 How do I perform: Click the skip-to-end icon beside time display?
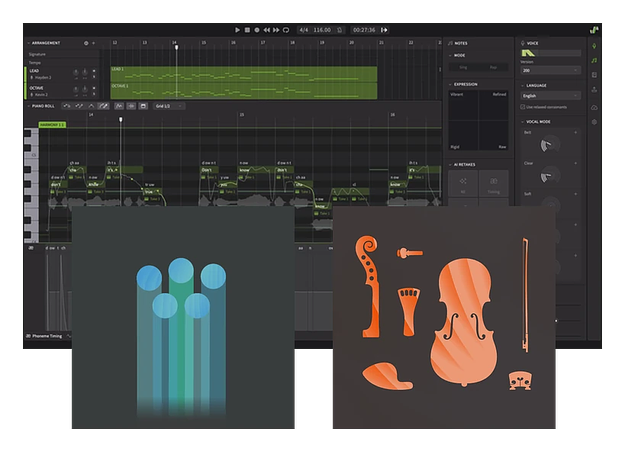[x=384, y=30]
